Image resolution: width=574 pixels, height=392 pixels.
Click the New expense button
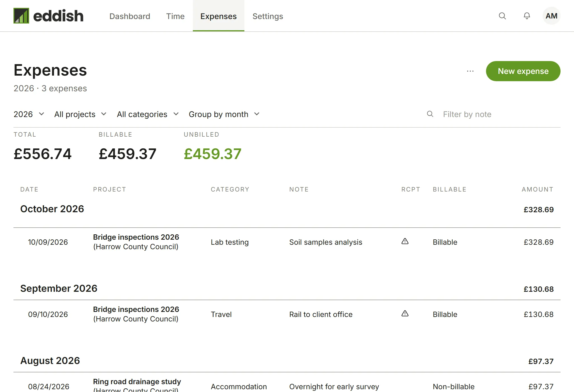tap(523, 71)
